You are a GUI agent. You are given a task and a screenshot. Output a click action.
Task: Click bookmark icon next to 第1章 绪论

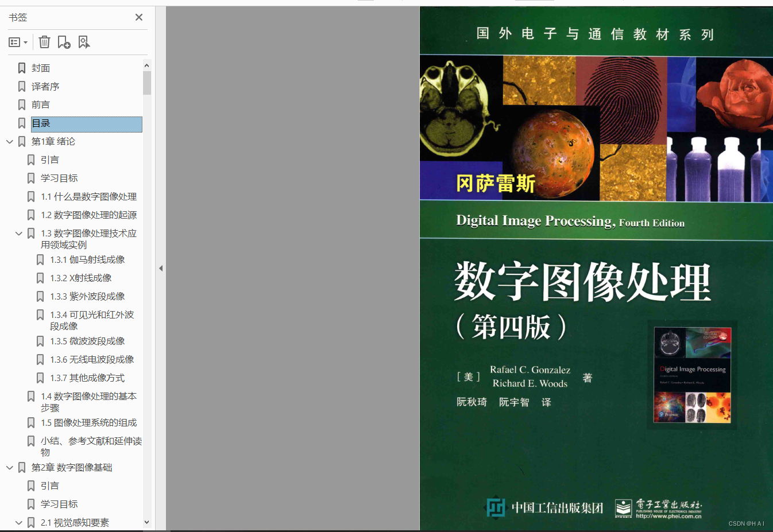(22, 142)
